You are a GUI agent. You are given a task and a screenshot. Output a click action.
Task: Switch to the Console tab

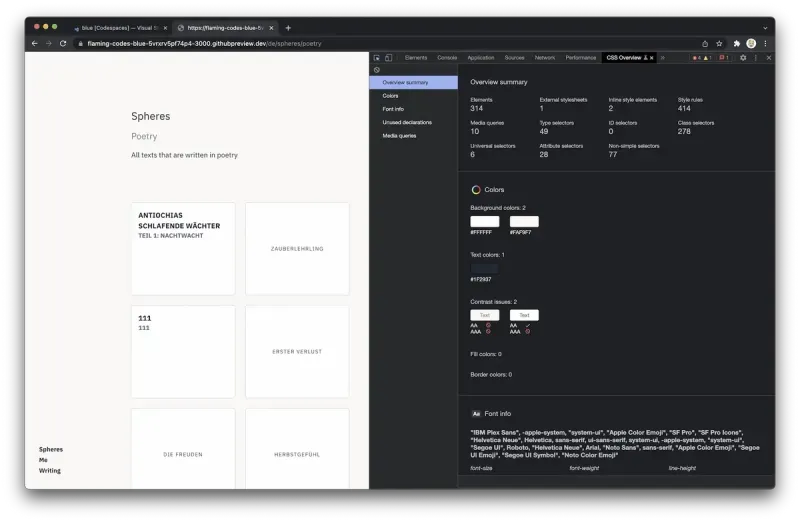pos(447,58)
